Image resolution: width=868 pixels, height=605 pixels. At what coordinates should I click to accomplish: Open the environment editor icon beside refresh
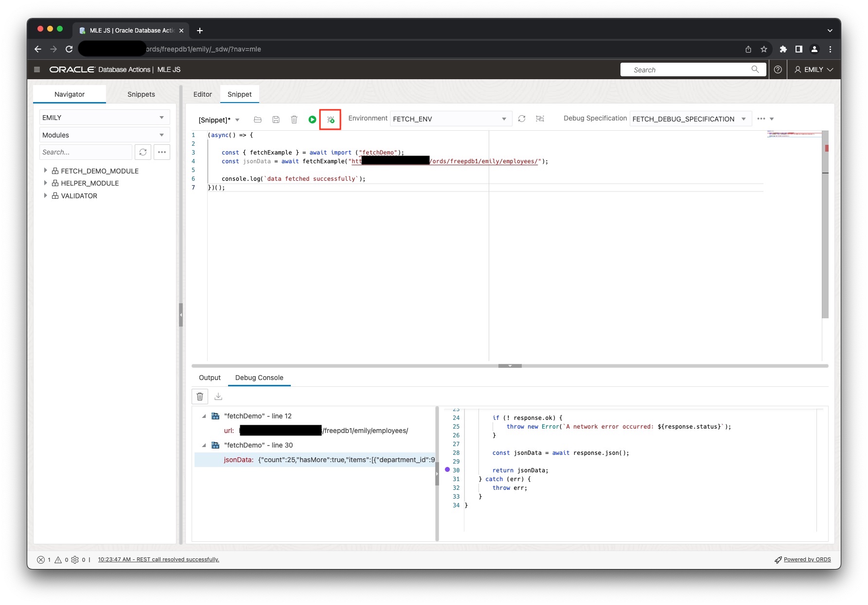pyautogui.click(x=540, y=119)
